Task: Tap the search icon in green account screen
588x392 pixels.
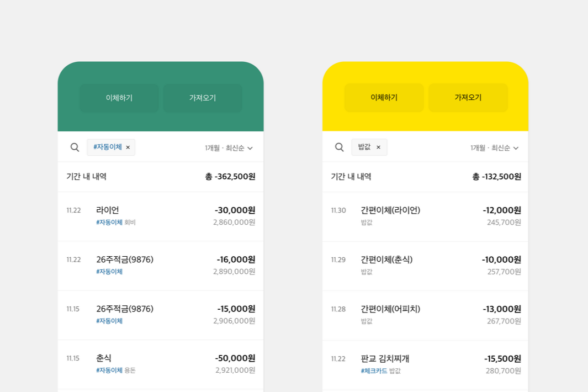Action: tap(75, 147)
